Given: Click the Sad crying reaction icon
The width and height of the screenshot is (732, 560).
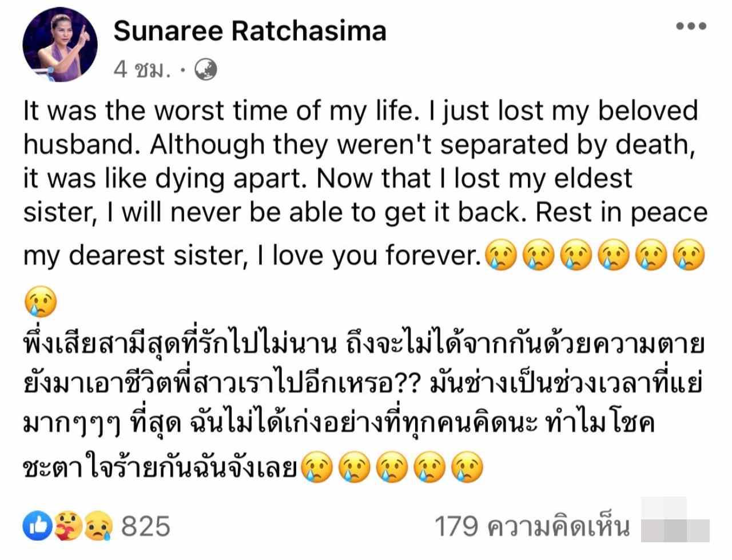Looking at the screenshot, I should [x=98, y=526].
